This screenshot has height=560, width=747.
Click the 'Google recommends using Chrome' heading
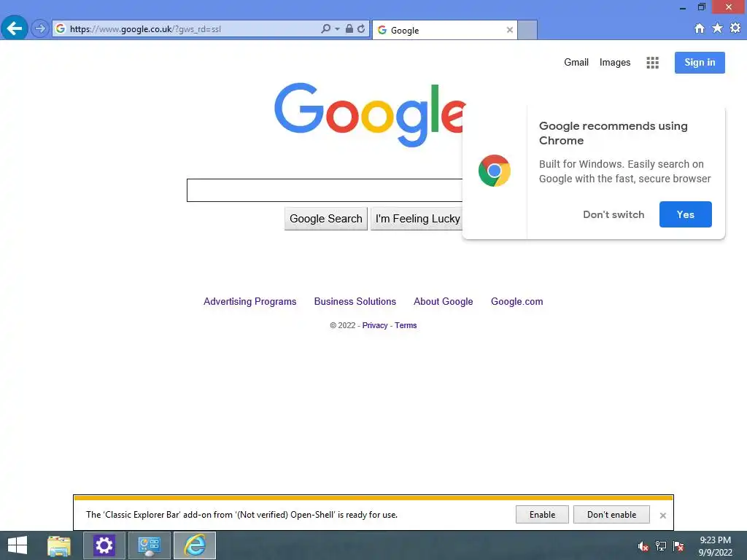coord(613,133)
